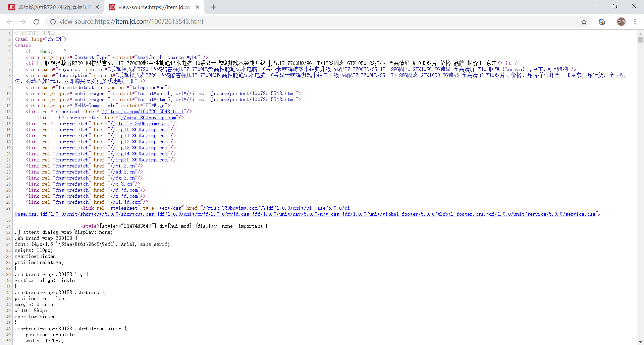Restore down the Chrome window
The width and height of the screenshot is (644, 345).
click(615, 6)
